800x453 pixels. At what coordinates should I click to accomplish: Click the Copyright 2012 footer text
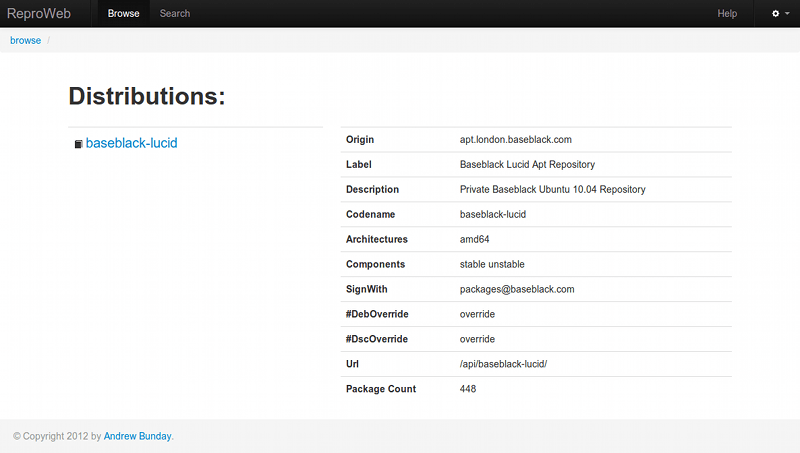click(57, 436)
